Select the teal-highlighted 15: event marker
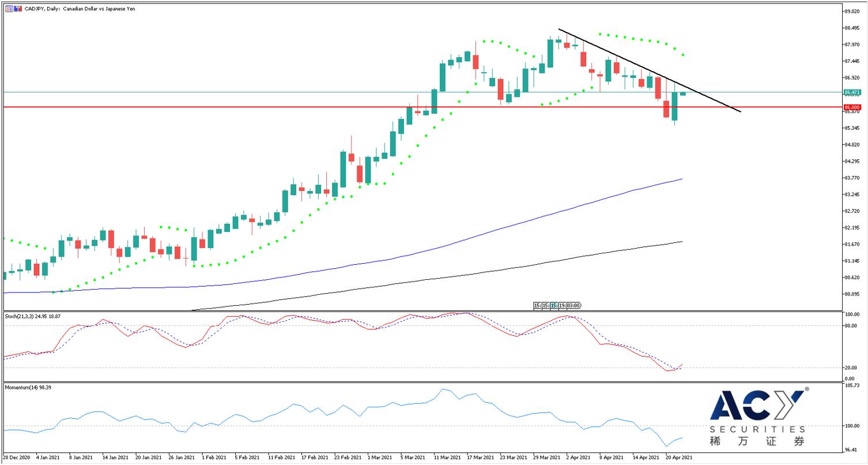 click(553, 306)
